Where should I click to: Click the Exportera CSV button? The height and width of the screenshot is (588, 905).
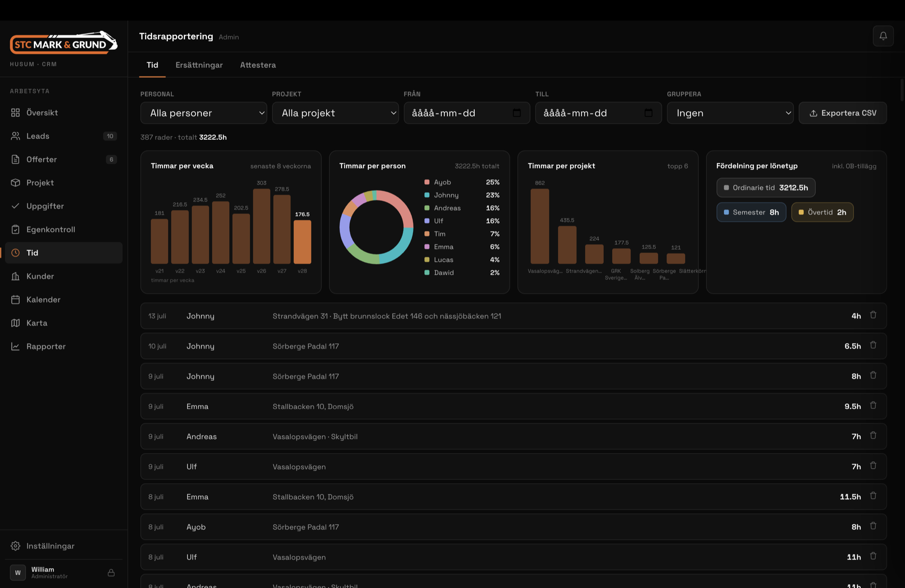[843, 113]
